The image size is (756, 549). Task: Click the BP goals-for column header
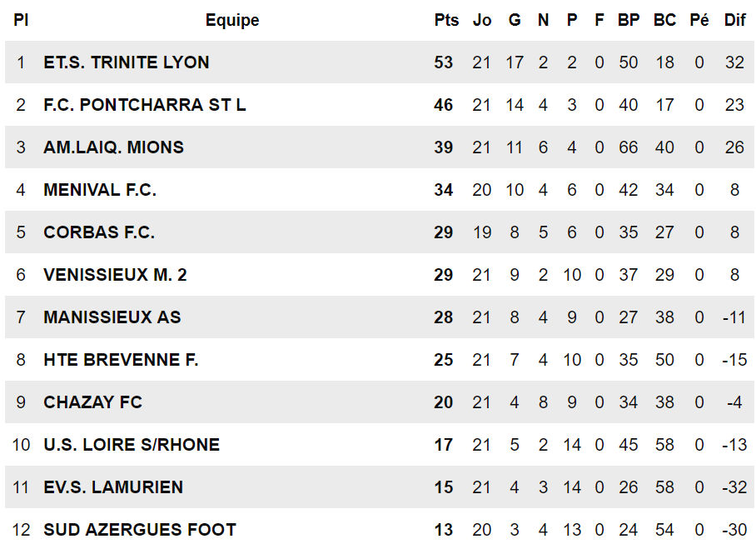point(629,21)
